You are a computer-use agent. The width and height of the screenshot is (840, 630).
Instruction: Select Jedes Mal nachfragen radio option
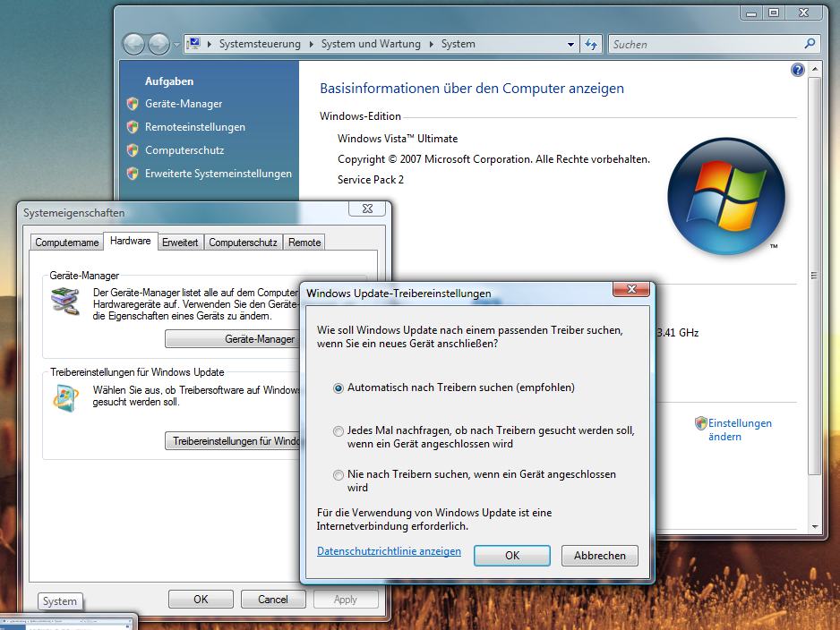338,430
